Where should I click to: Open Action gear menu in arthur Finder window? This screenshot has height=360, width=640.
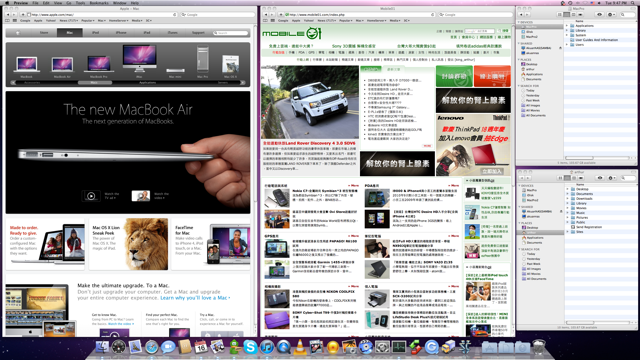(611, 178)
